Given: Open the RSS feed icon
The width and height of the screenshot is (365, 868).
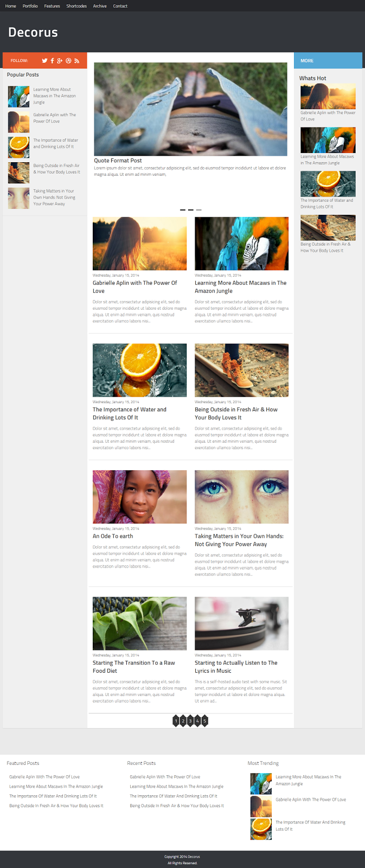Looking at the screenshot, I should pyautogui.click(x=76, y=61).
